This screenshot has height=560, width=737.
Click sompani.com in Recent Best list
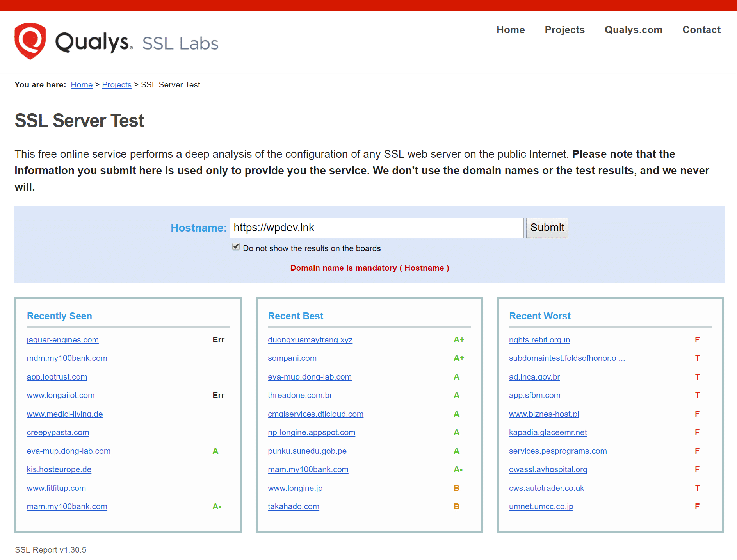(x=292, y=358)
